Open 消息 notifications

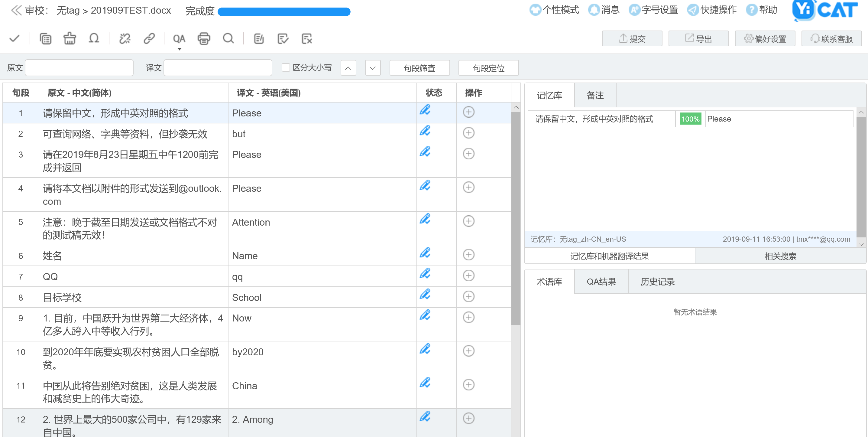click(604, 10)
